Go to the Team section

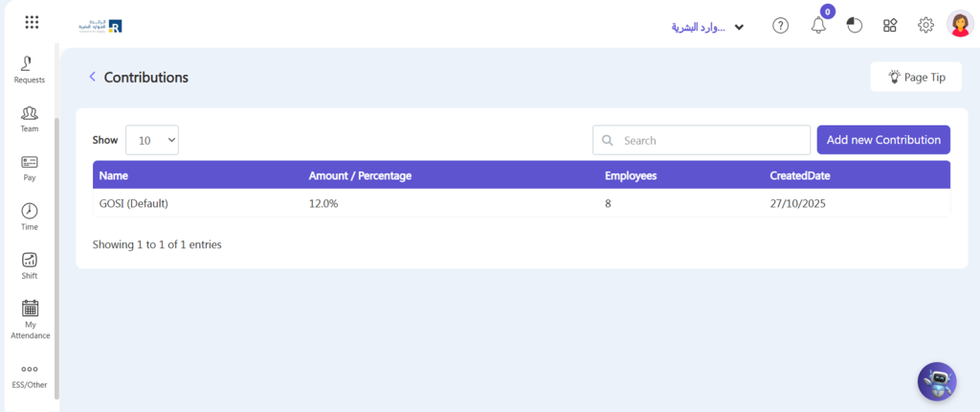(x=30, y=119)
